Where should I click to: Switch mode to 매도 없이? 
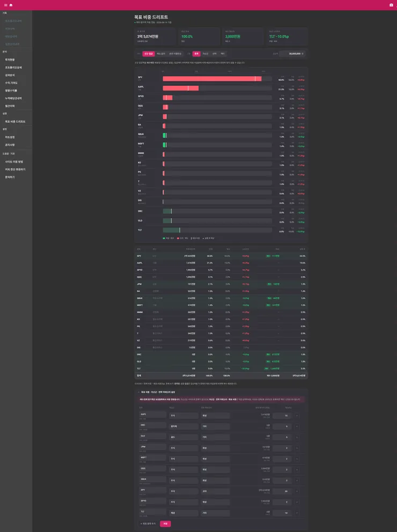(161, 54)
